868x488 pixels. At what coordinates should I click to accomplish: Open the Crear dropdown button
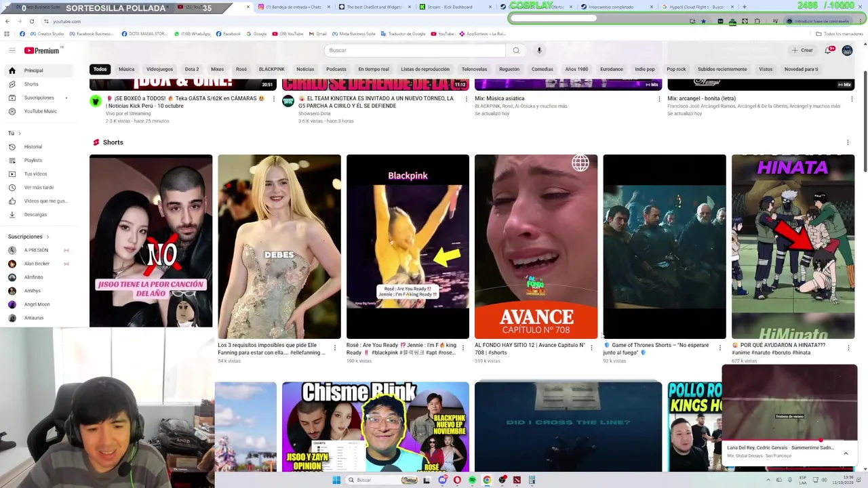[x=802, y=50]
